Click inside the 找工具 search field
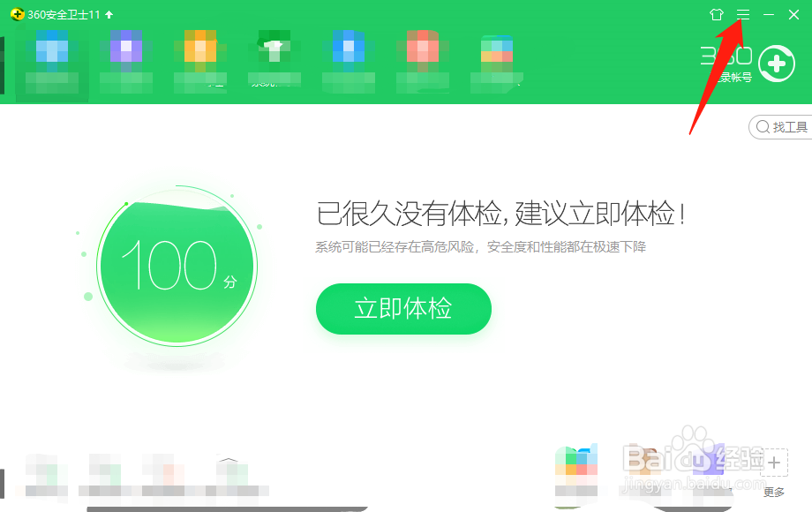Image resolution: width=812 pixels, height=512 pixels. click(x=790, y=126)
